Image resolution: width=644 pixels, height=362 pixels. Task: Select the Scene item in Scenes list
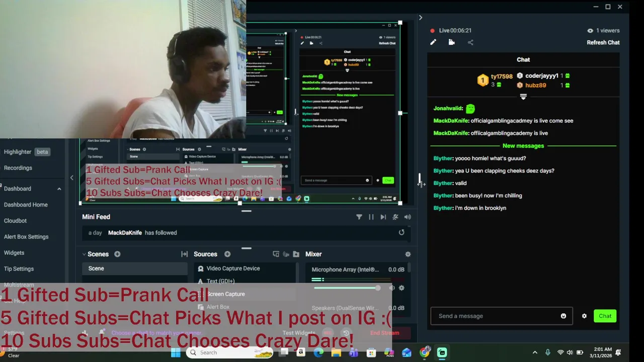134,268
